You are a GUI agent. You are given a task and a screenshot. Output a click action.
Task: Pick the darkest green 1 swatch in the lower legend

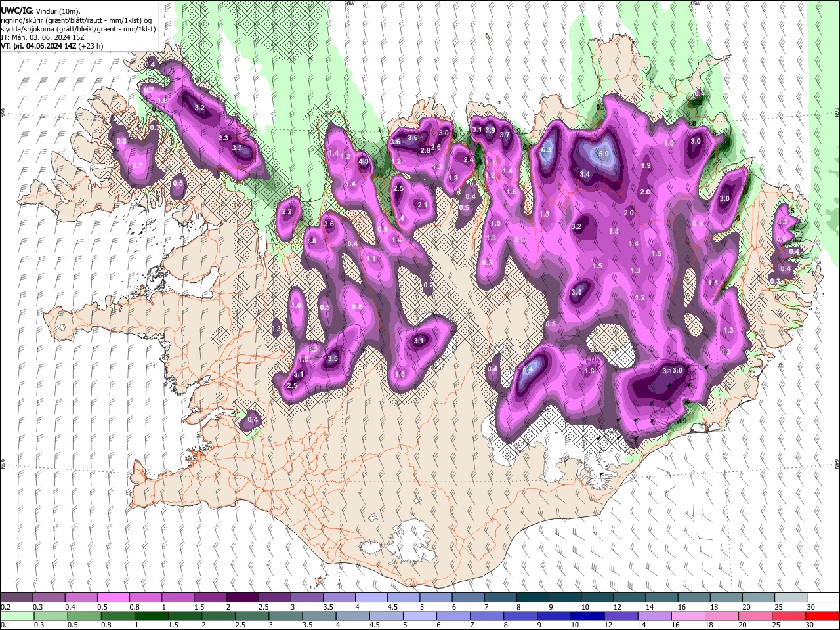click(151, 616)
